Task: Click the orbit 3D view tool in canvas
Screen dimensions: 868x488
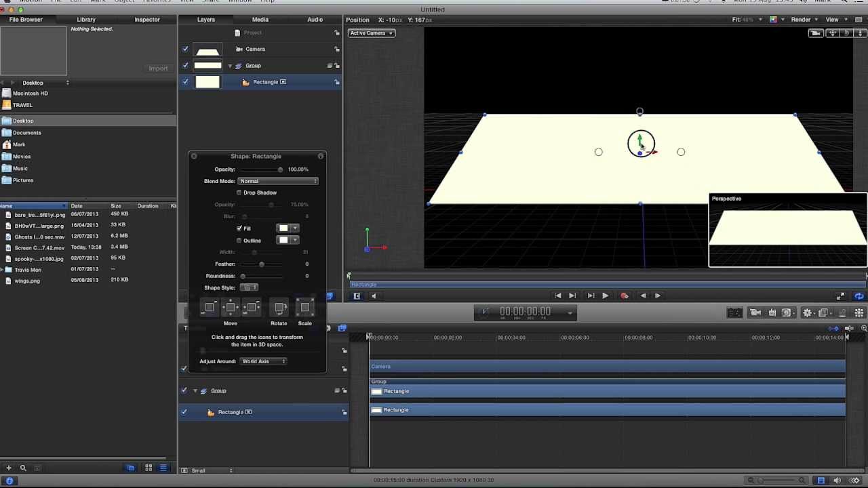Action: 846,33
